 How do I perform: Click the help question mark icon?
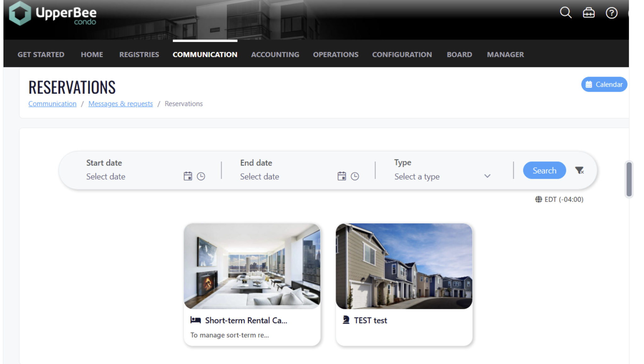point(611,13)
